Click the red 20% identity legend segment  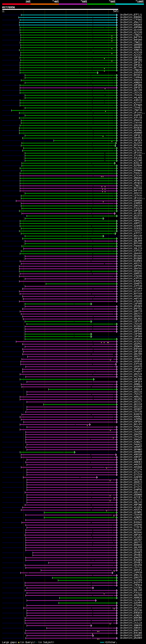coord(16,4)
